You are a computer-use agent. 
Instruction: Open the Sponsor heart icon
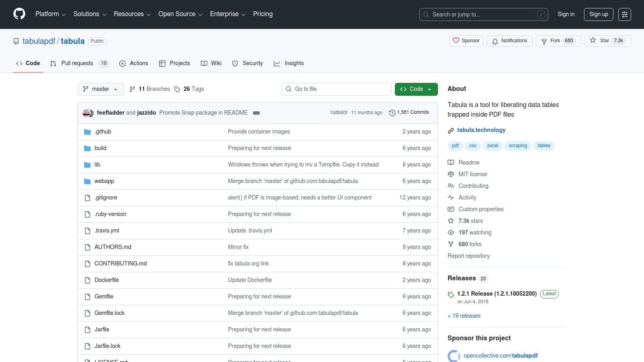[x=456, y=41]
